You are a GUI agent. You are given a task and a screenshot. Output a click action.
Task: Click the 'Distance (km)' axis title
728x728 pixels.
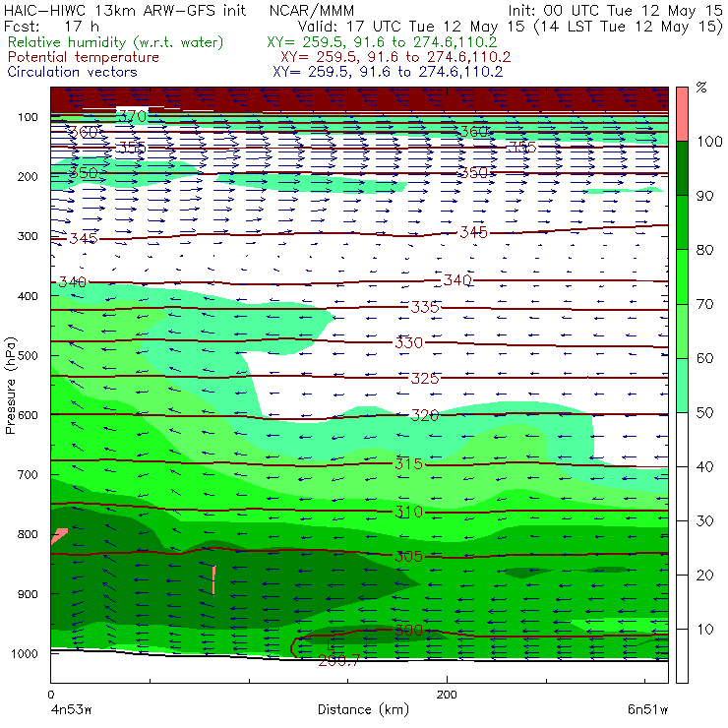click(x=363, y=709)
